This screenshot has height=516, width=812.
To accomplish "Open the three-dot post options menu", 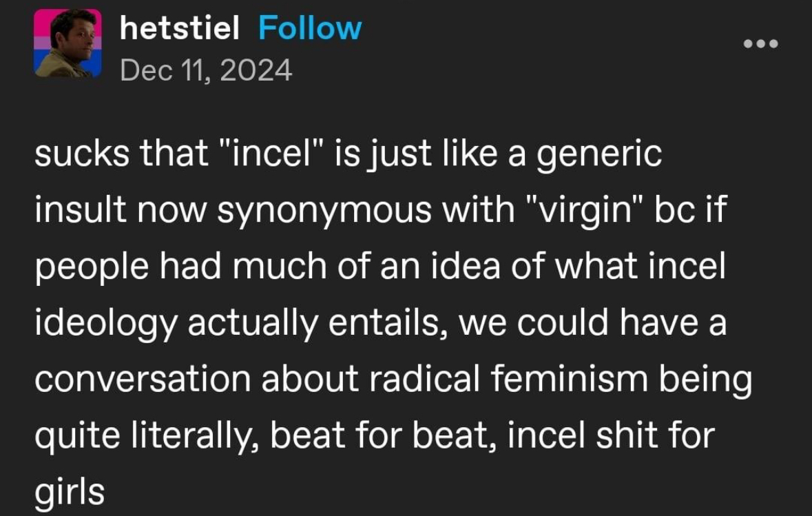I will [761, 44].
